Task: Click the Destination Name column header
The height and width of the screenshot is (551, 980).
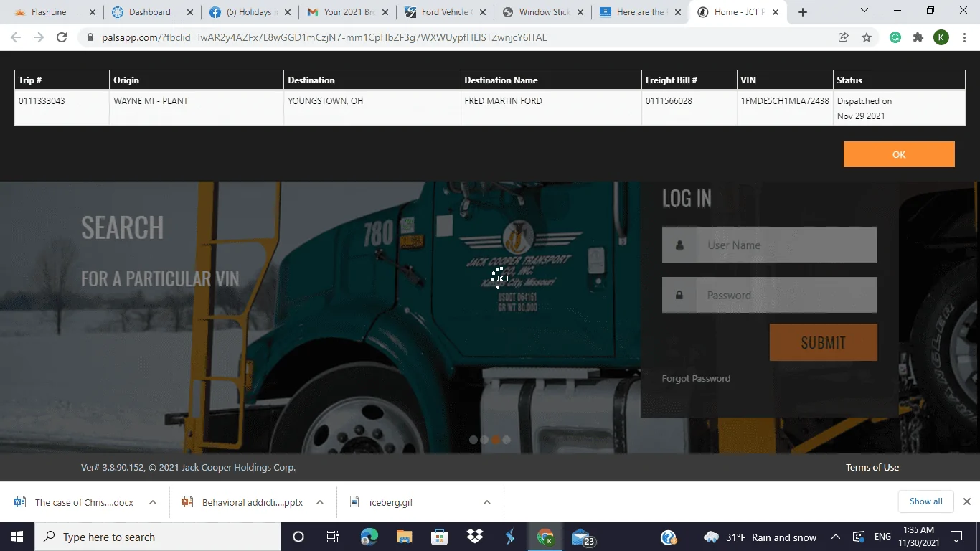Action: pos(551,80)
